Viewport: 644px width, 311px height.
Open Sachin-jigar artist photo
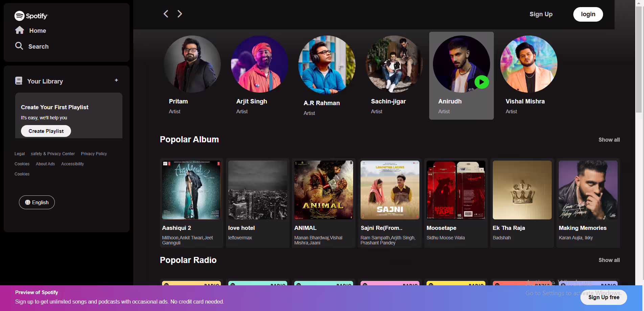coord(394,64)
